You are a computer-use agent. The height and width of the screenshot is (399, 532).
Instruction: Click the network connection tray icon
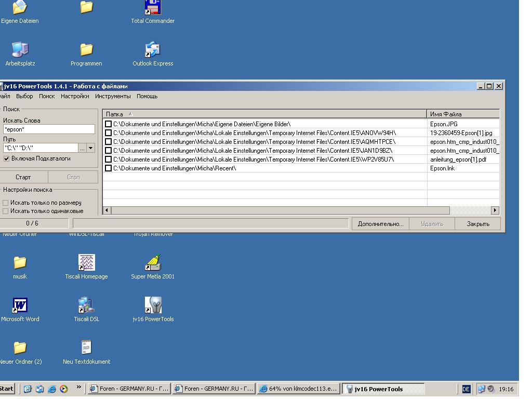(481, 389)
